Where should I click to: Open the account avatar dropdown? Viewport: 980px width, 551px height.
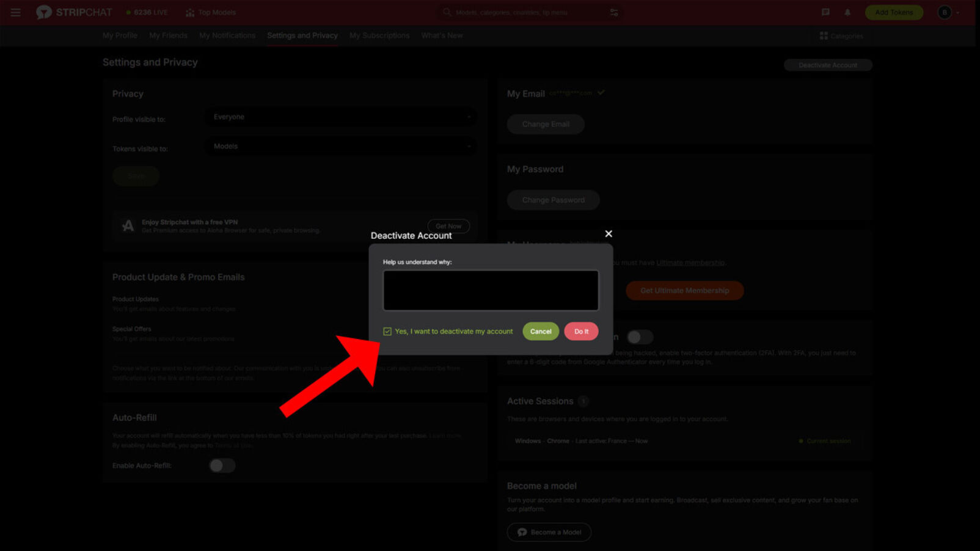point(946,12)
